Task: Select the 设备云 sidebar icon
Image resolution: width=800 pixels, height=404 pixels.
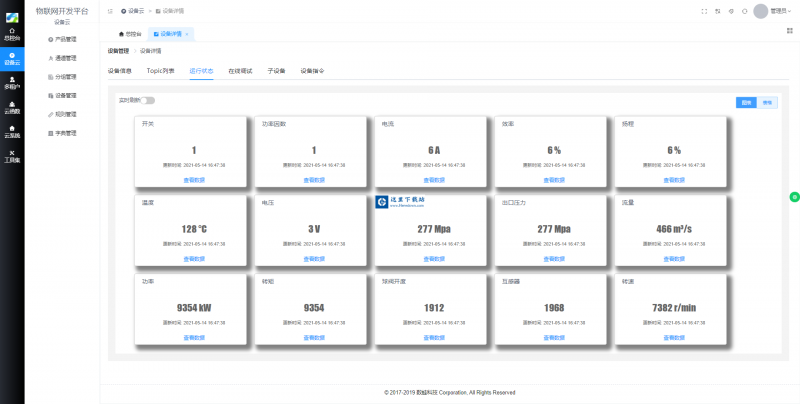Action: tap(11, 58)
